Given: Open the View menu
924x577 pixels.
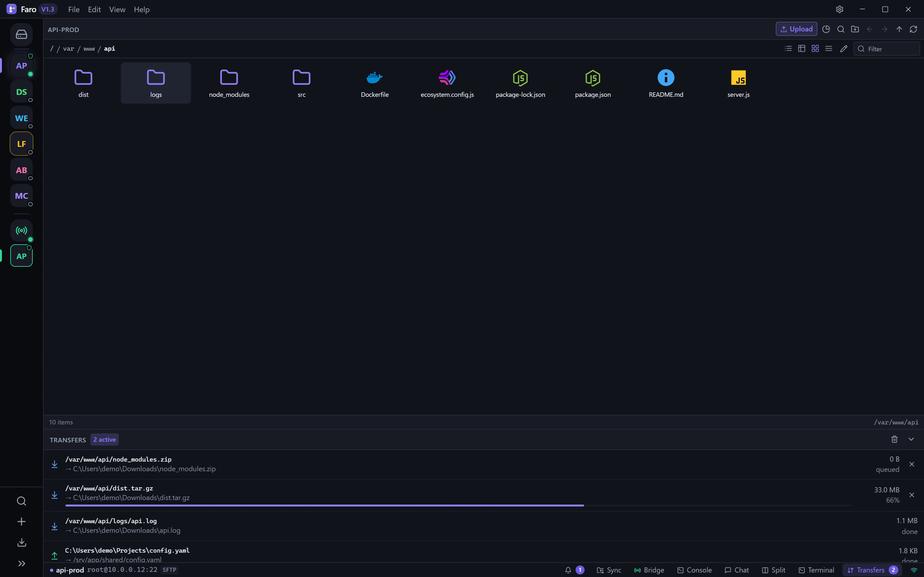Looking at the screenshot, I should coord(117,10).
